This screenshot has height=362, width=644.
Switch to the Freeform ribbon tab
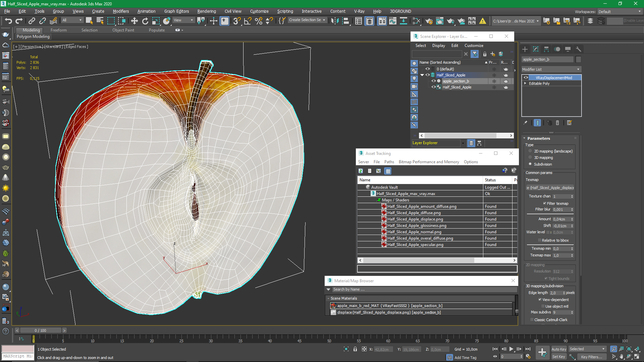tap(59, 30)
